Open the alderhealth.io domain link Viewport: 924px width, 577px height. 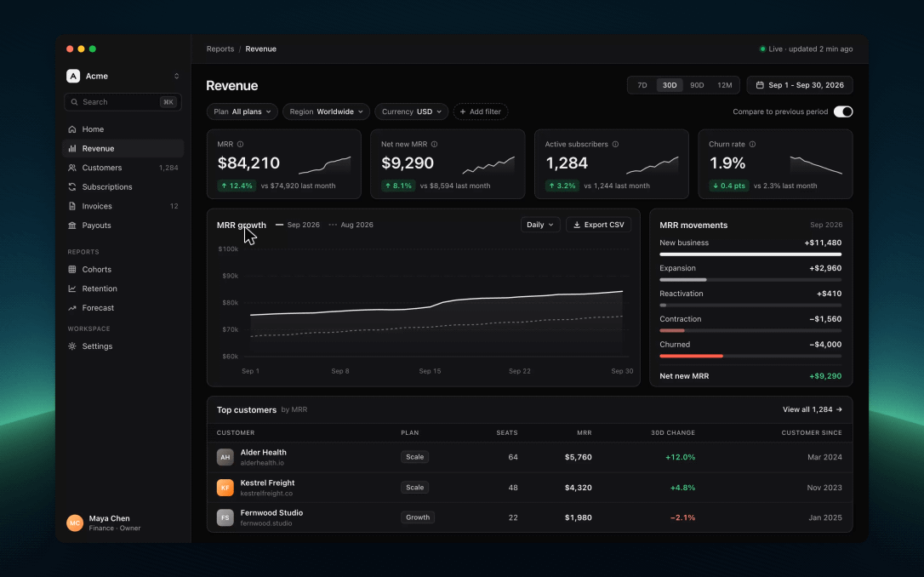click(262, 463)
